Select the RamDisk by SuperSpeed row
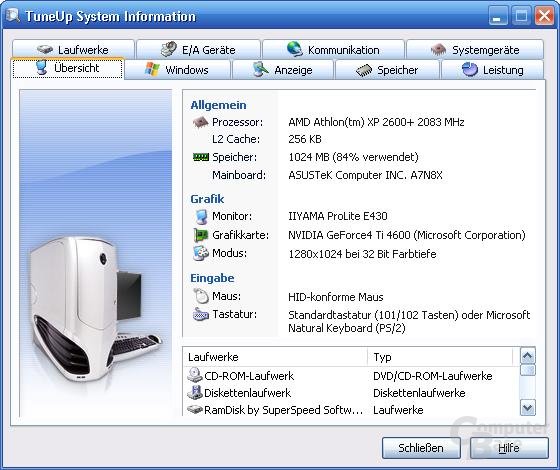 351,409
